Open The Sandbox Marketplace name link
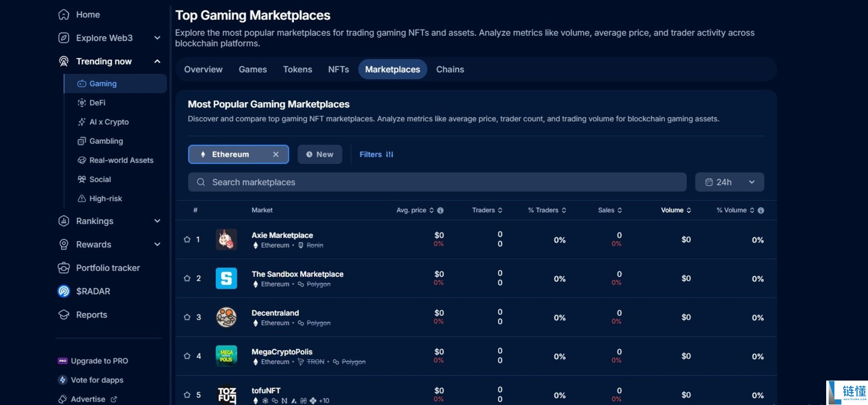 tap(298, 274)
